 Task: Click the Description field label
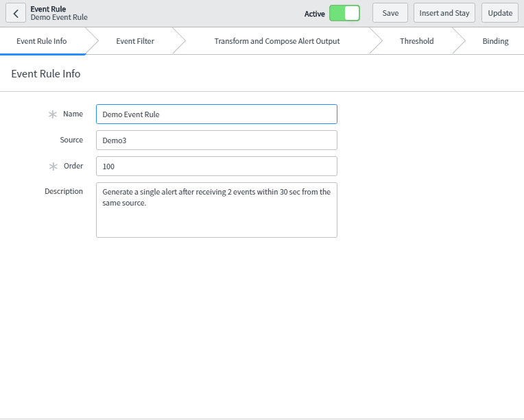[x=64, y=191]
